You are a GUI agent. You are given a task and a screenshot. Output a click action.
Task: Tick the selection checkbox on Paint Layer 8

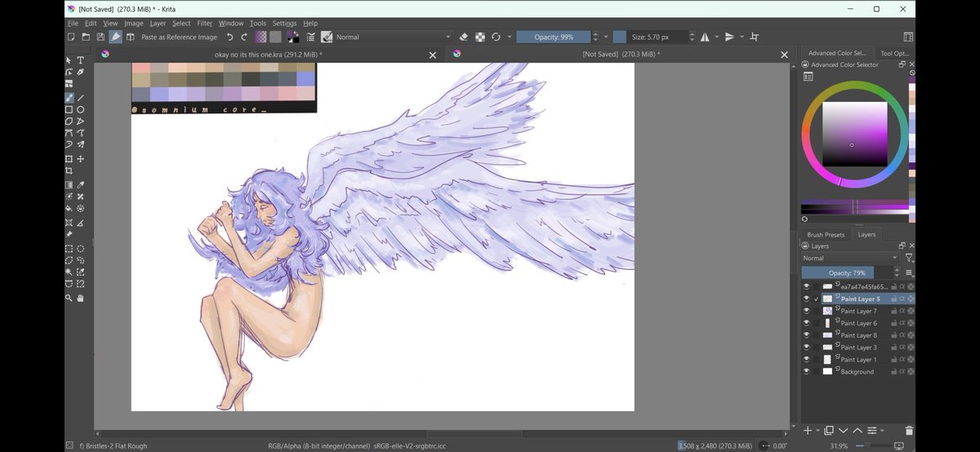point(816,335)
